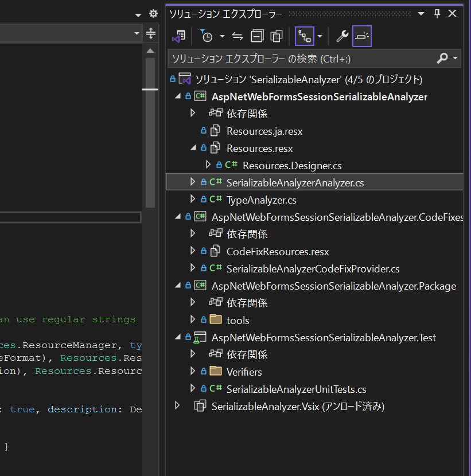This screenshot has width=471, height=476.
Task: Click the Verifiers folder icon
Action: point(216,371)
